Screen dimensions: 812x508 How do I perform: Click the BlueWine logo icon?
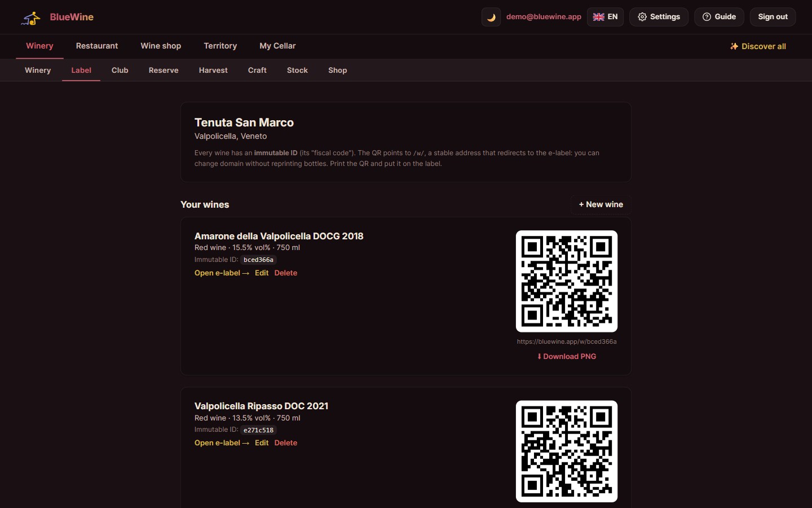click(x=30, y=17)
